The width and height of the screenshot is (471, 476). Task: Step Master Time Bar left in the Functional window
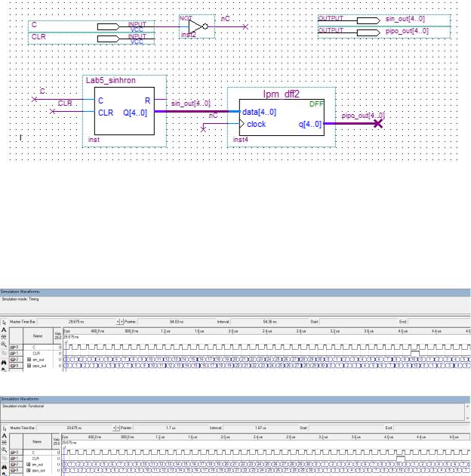coord(114,428)
